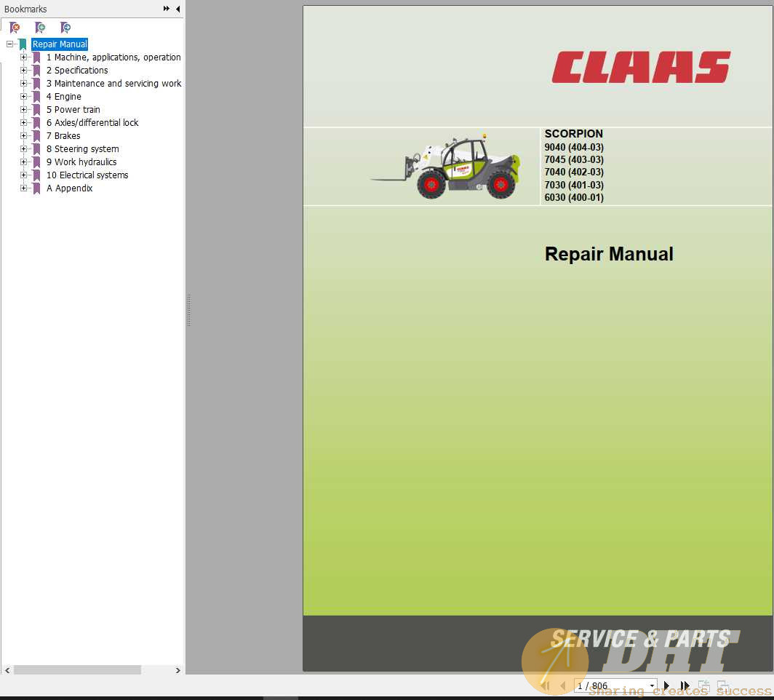Click the panel splitter grip handle
Screen dimensions: 774x700
189,310
